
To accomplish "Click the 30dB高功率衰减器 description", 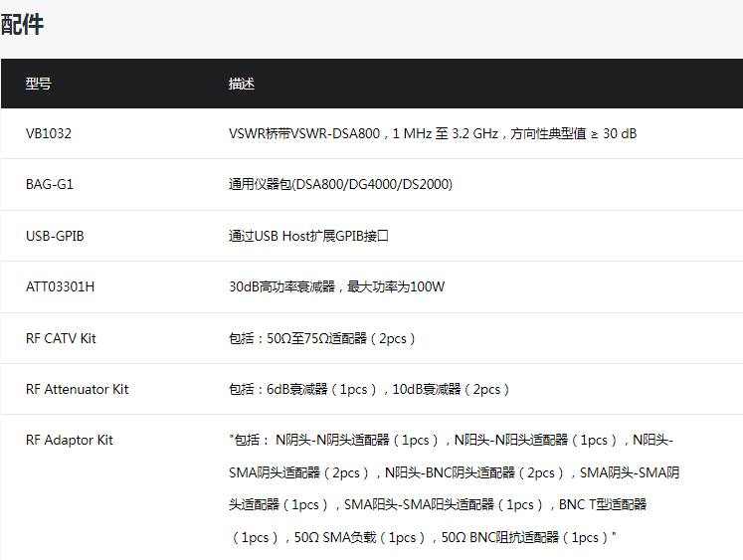I will pyautogui.click(x=336, y=286).
